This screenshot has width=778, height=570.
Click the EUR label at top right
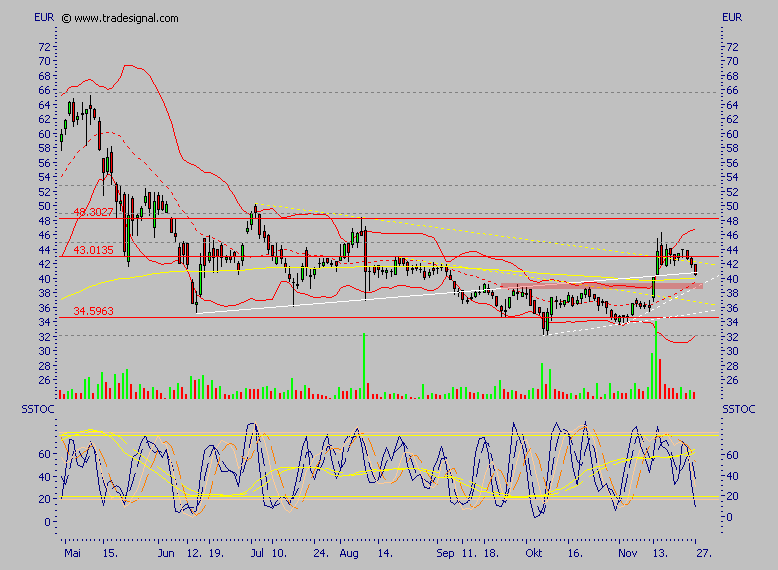click(732, 17)
